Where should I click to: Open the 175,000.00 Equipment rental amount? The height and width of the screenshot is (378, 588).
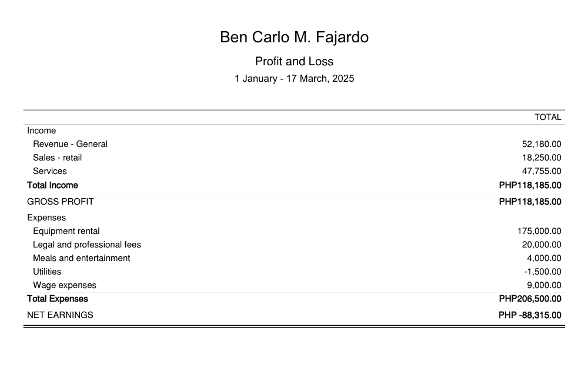pyautogui.click(x=539, y=231)
